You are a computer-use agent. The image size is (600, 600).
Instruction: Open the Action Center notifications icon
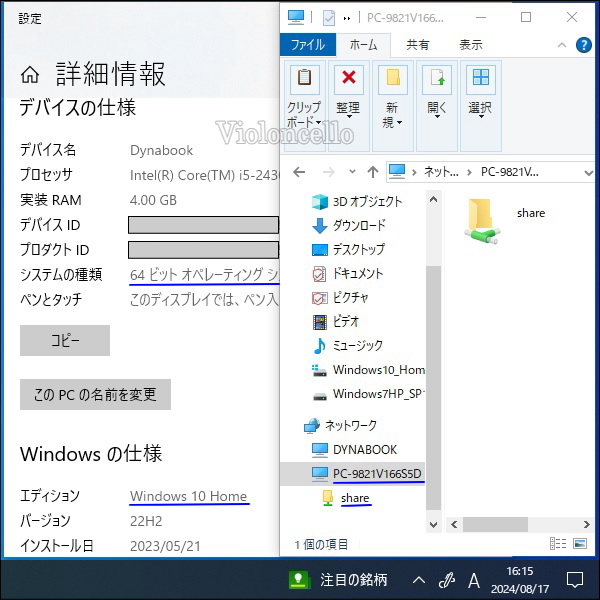(574, 580)
